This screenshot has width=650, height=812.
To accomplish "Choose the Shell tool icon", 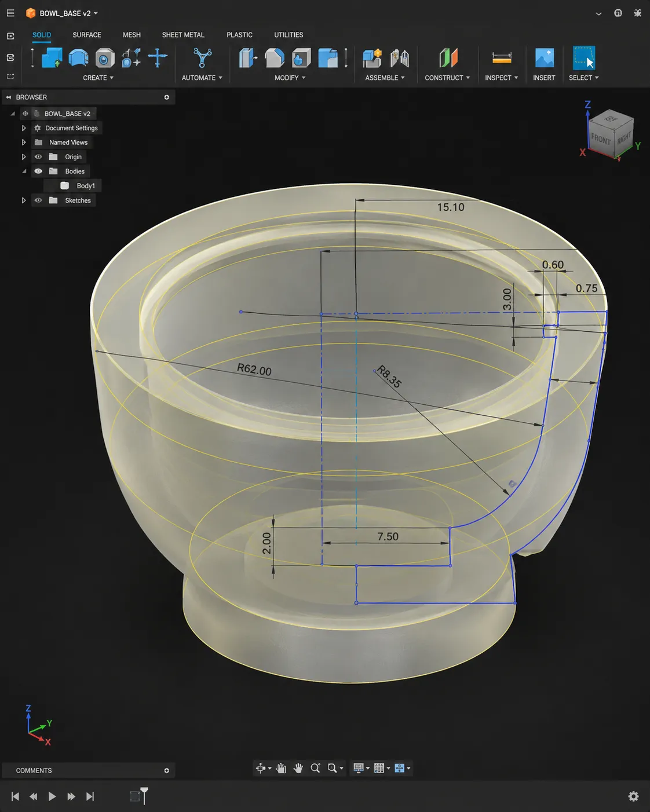I will click(301, 58).
